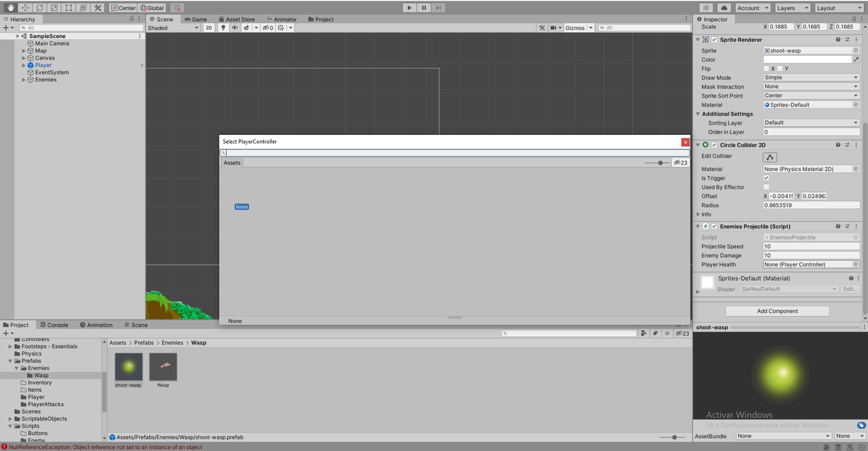Open Sprite Renderer help icon
Image resolution: width=868 pixels, height=451 pixels.
click(x=838, y=40)
